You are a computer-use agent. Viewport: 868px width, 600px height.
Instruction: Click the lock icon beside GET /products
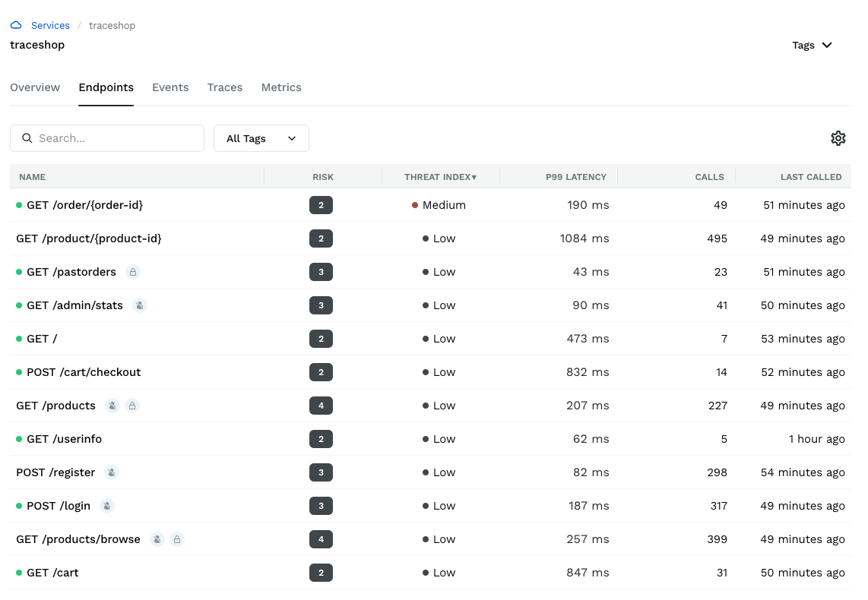pos(132,406)
